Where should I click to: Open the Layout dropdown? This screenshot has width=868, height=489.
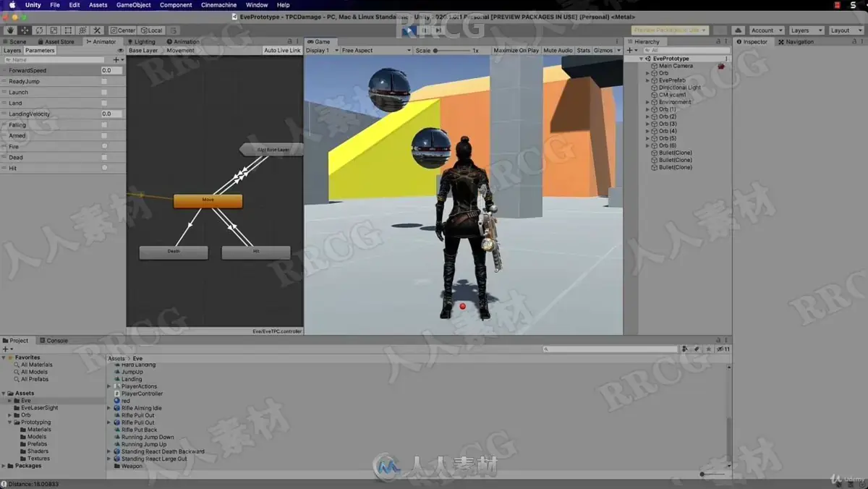click(845, 30)
